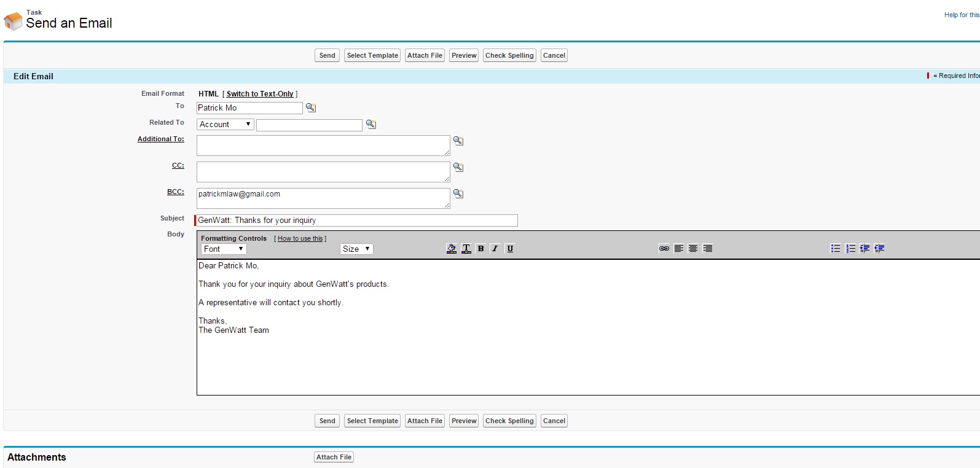
Task: Switch email format to Text-Only
Action: point(260,94)
